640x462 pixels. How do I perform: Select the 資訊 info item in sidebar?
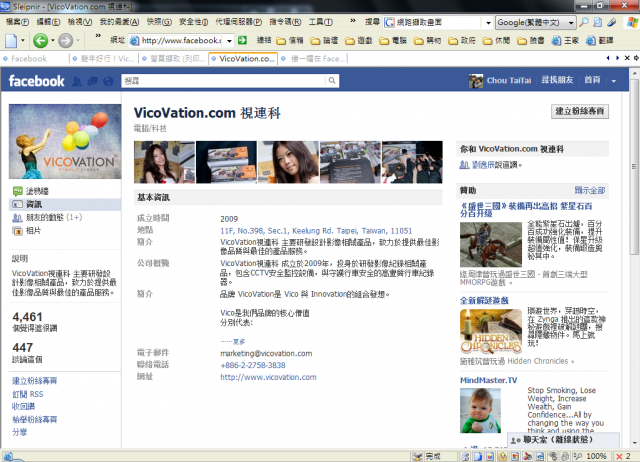click(x=65, y=204)
